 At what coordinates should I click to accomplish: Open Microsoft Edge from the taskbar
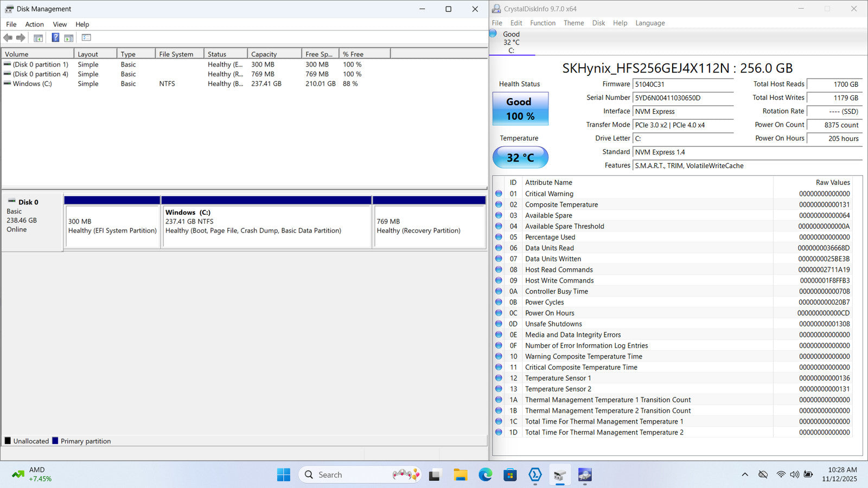(x=485, y=475)
